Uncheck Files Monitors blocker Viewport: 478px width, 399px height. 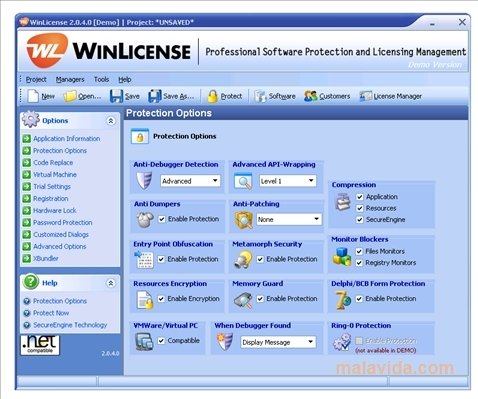click(x=359, y=251)
